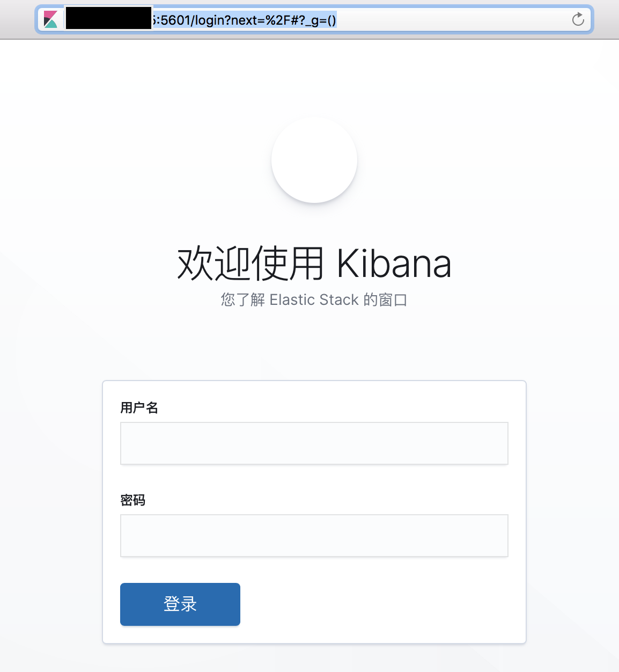Screen dimensions: 619x672
Task: Click blank toolbar area right of address bar
Action: 606,20
